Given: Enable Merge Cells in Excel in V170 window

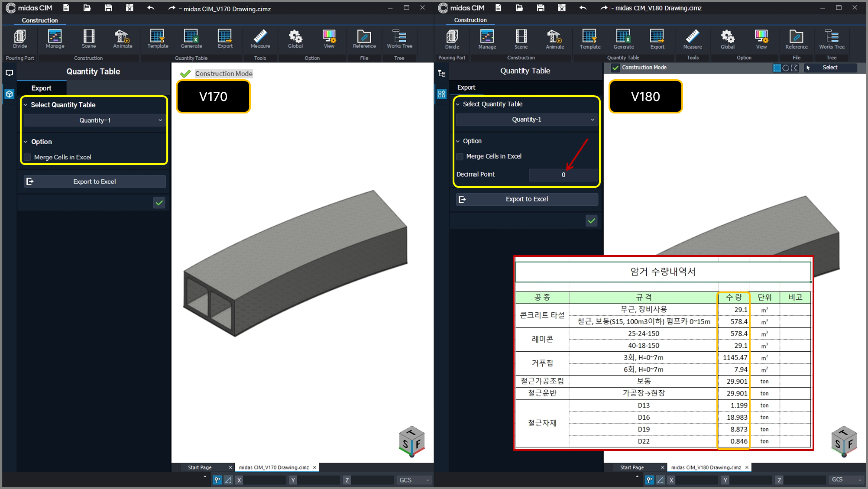Looking at the screenshot, I should [28, 157].
